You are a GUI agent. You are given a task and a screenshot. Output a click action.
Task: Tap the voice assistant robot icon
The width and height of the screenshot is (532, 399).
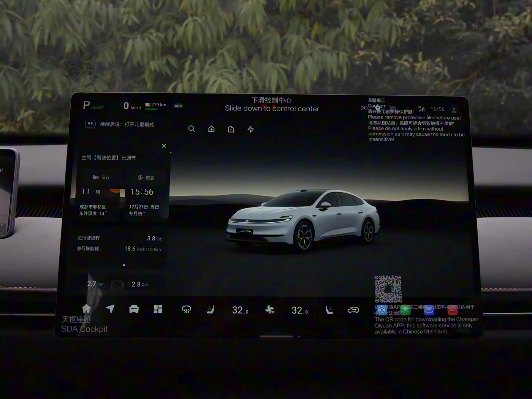tap(90, 124)
